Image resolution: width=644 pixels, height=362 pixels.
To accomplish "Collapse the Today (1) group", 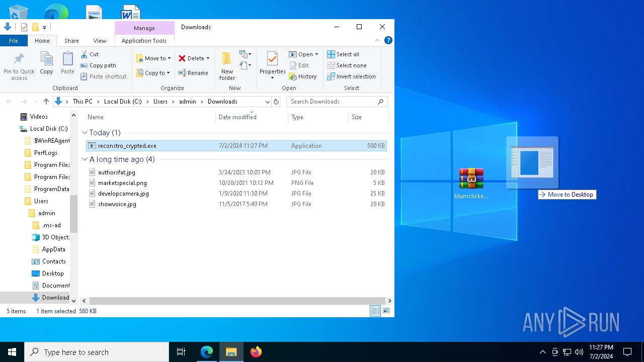I will pyautogui.click(x=85, y=133).
